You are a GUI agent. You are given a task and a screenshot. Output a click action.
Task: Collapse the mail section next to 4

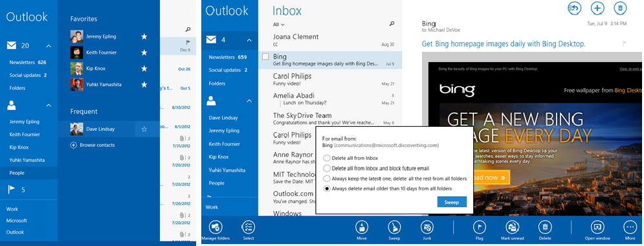point(249,40)
